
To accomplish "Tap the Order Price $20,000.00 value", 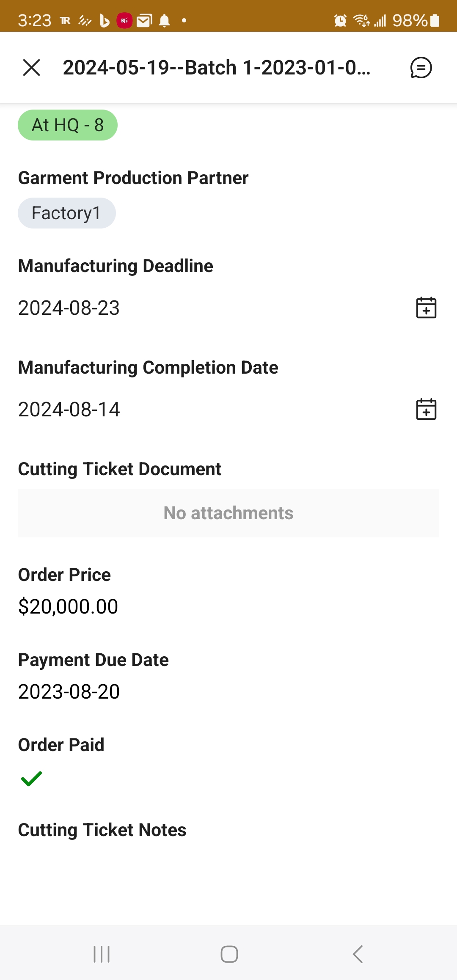I will 68,606.
